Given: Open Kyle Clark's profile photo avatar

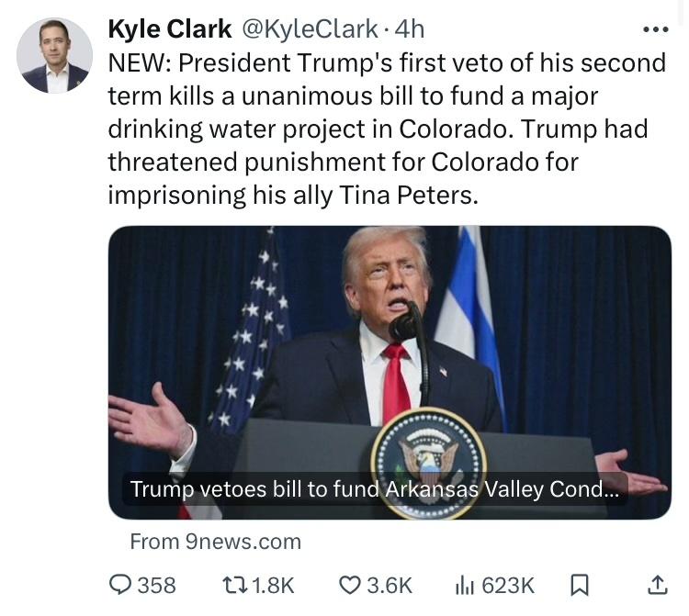Looking at the screenshot, I should coord(54,55).
